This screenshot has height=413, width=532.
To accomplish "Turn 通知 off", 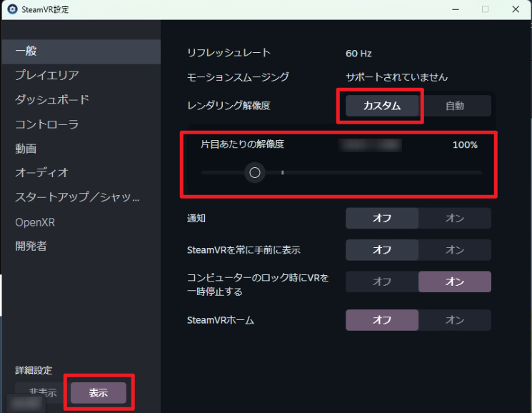I will [x=382, y=218].
